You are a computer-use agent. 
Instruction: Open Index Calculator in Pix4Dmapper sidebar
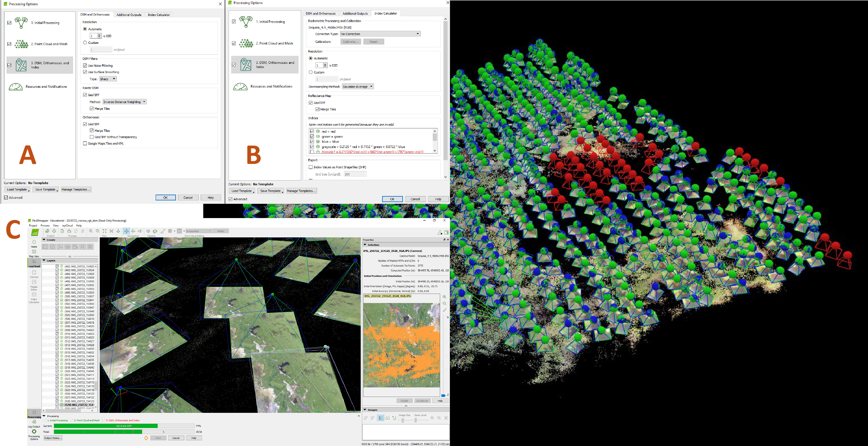pyautogui.click(x=34, y=298)
